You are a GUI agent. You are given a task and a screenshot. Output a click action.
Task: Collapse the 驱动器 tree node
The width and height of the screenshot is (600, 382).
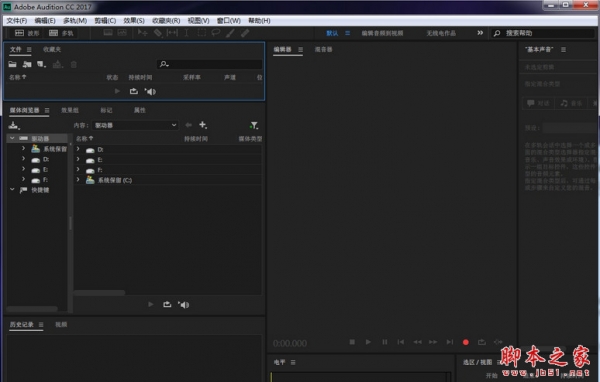[12, 138]
